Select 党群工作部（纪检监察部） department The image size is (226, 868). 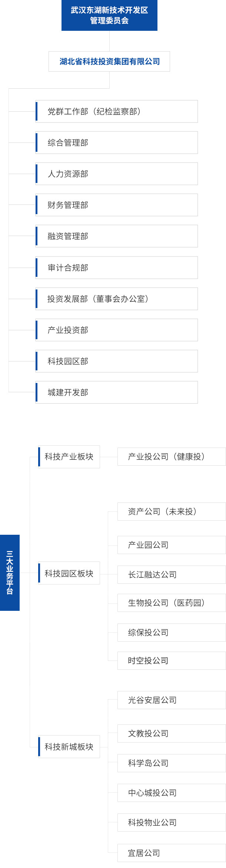(116, 111)
